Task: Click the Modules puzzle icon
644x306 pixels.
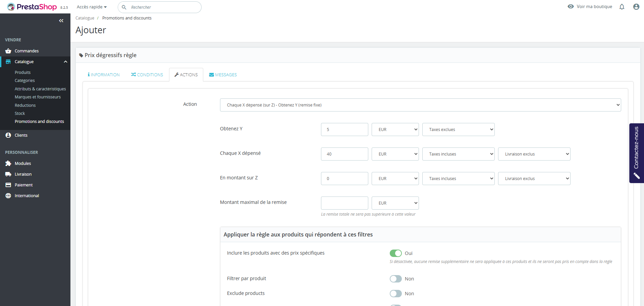Action: point(8,164)
